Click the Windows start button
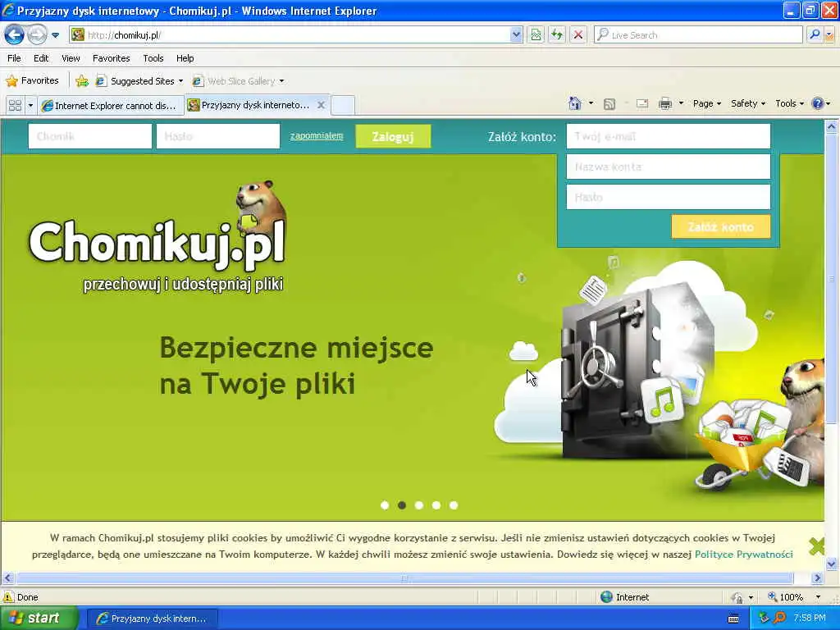The height and width of the screenshot is (630, 840). point(39,619)
